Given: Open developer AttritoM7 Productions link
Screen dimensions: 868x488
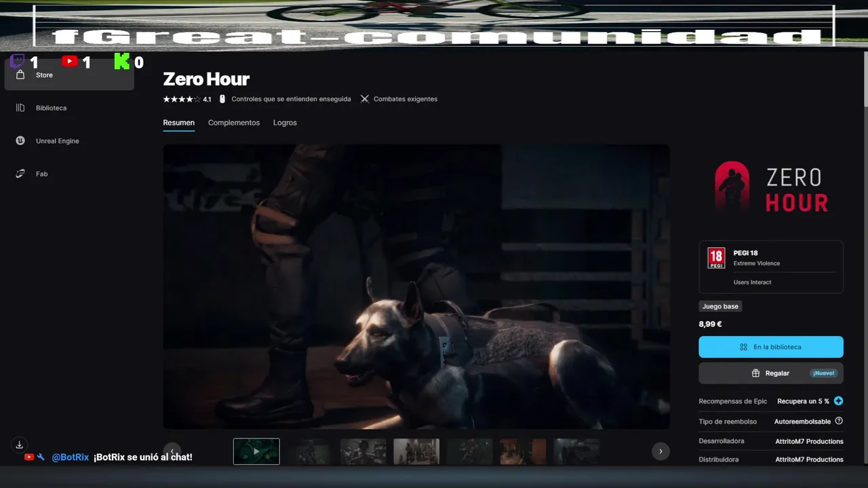Looking at the screenshot, I should pyautogui.click(x=810, y=441).
